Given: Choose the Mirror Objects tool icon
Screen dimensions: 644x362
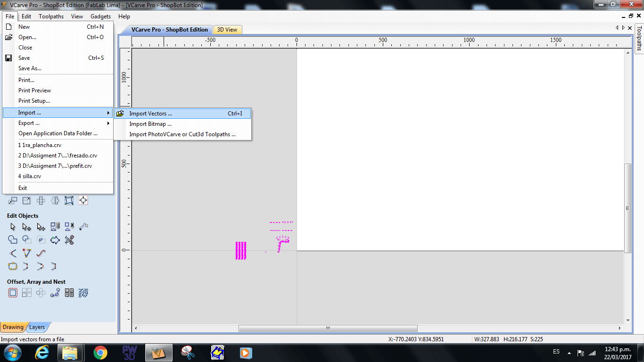Looking at the screenshot, I should (x=55, y=201).
